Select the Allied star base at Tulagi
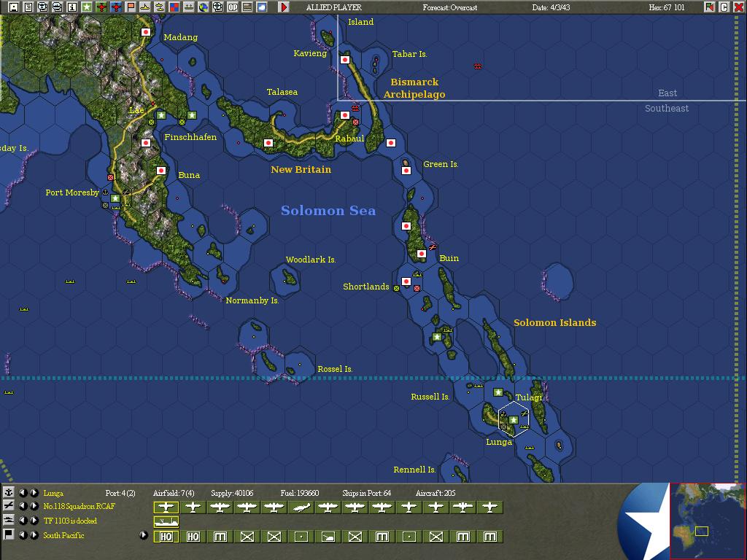 point(498,392)
